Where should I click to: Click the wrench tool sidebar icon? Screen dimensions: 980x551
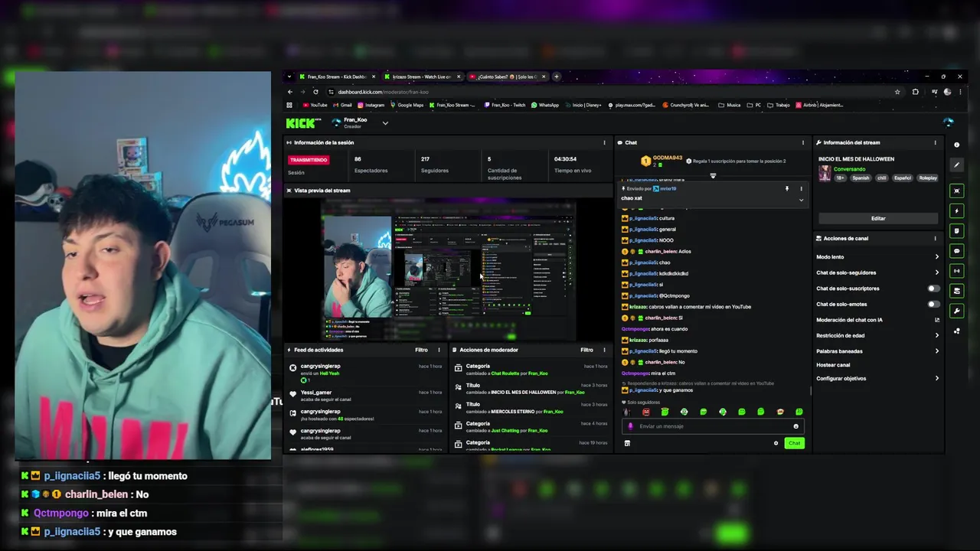[956, 311]
